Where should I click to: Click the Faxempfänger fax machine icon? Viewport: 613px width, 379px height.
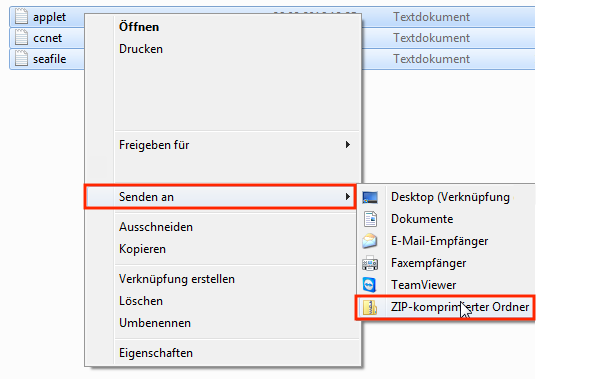370,263
